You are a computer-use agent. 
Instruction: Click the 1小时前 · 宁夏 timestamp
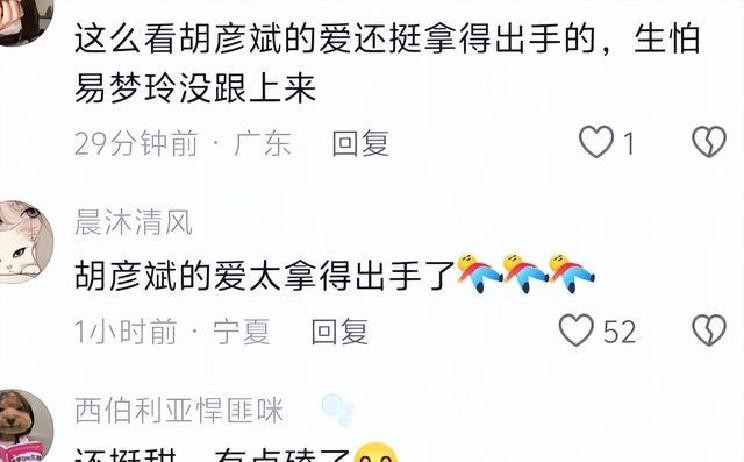pos(172,331)
